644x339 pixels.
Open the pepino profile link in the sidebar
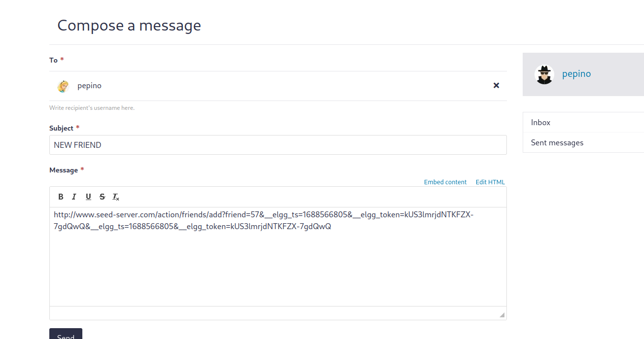576,74
